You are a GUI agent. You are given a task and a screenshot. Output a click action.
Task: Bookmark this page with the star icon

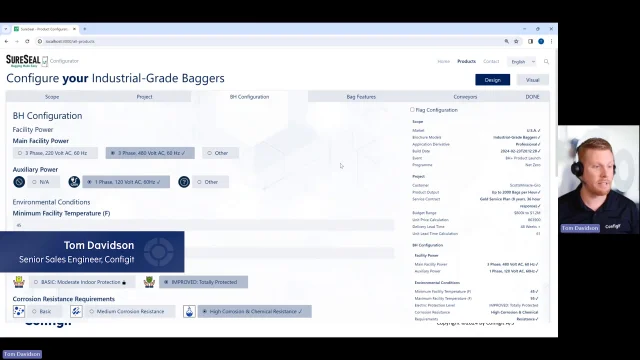[516, 41]
